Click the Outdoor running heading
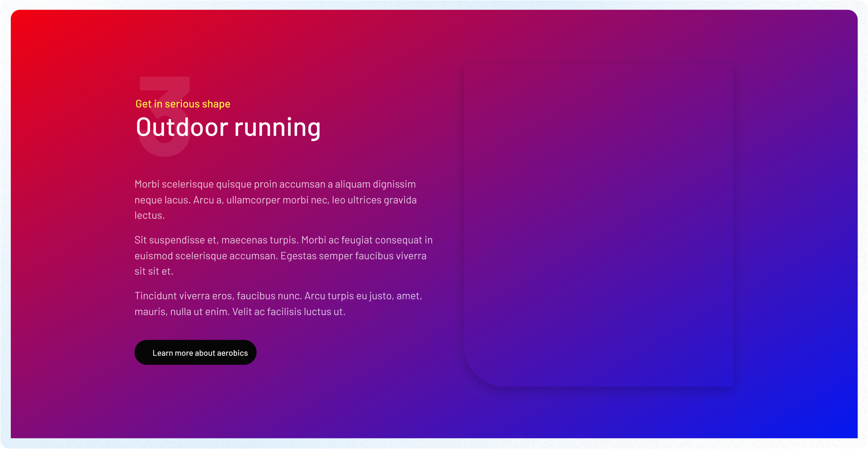The height and width of the screenshot is (449, 868). coord(228,128)
